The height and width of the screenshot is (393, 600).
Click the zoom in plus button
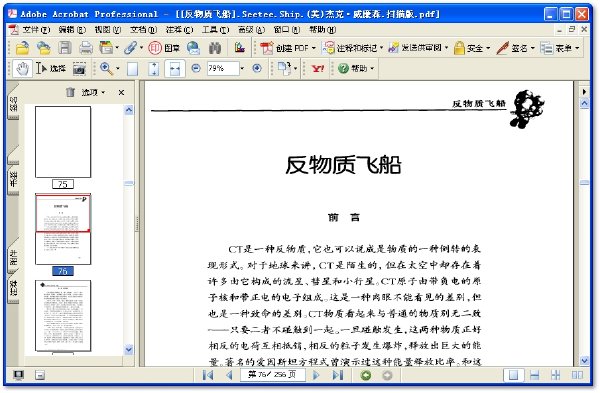tap(257, 68)
